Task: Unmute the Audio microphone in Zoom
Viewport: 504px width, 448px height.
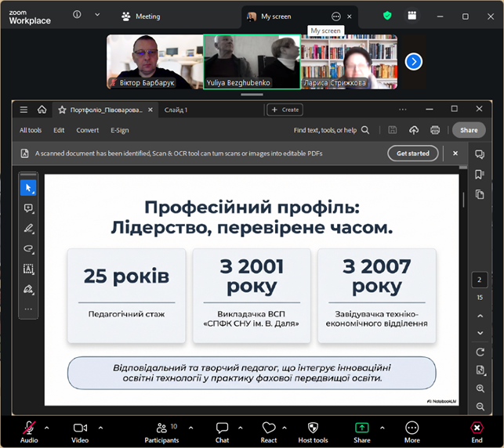Action: (x=29, y=432)
